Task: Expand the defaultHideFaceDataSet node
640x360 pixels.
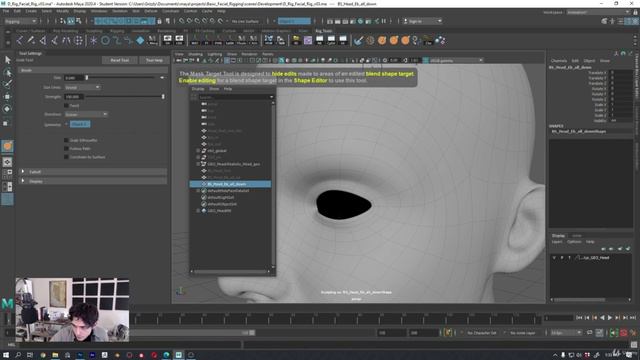Action: tap(198, 191)
